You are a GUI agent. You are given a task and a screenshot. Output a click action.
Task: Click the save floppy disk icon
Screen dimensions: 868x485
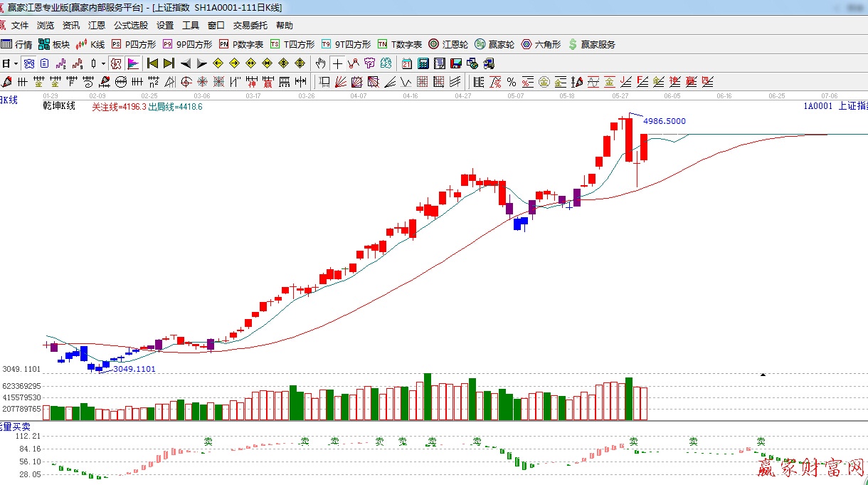pyautogui.click(x=455, y=63)
